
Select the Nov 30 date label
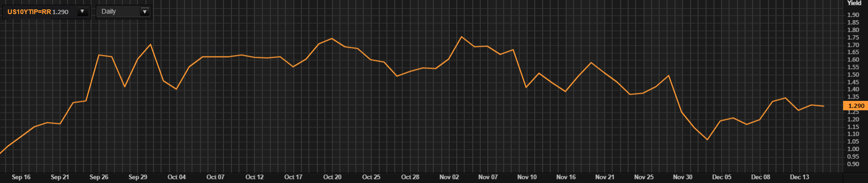click(683, 177)
